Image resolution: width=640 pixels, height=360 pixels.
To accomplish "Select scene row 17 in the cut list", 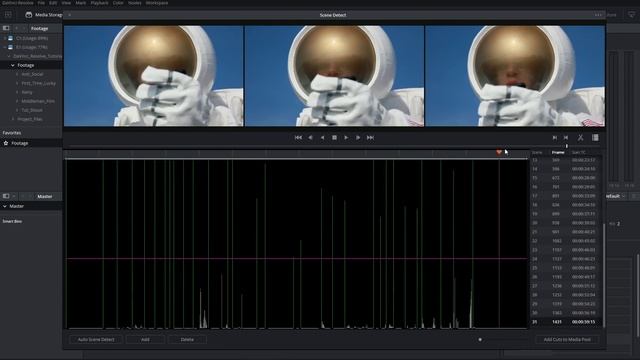I will pos(566,196).
